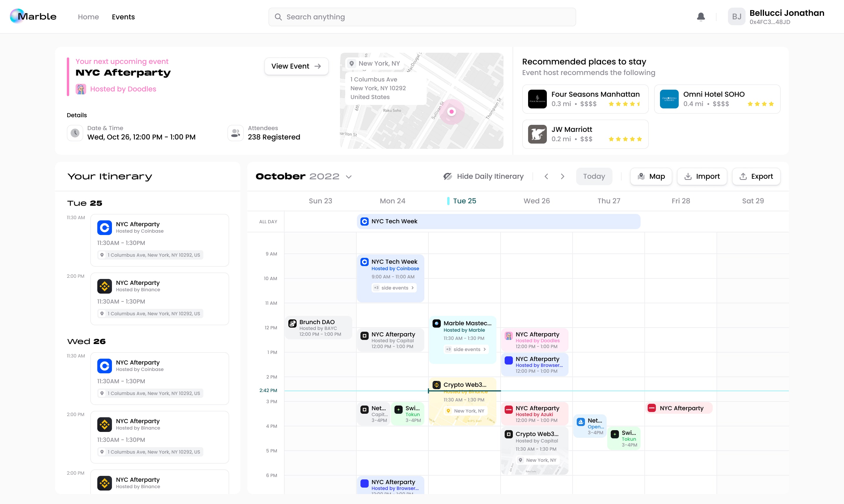Click the Capital icon on Monday's 12:00 PM NYC Afterparty

[365, 336]
